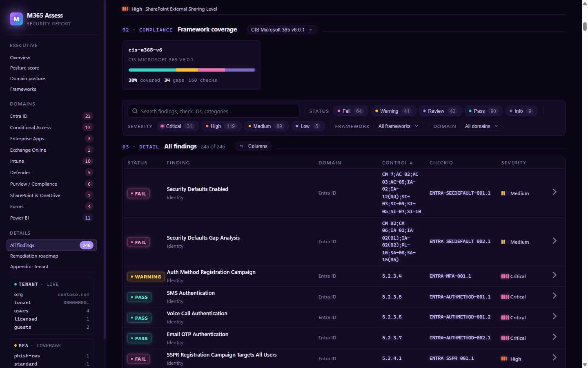Click the ENTRA-MFA-001.1 check ID
Viewport: 588px width, 368px height.
(x=450, y=276)
